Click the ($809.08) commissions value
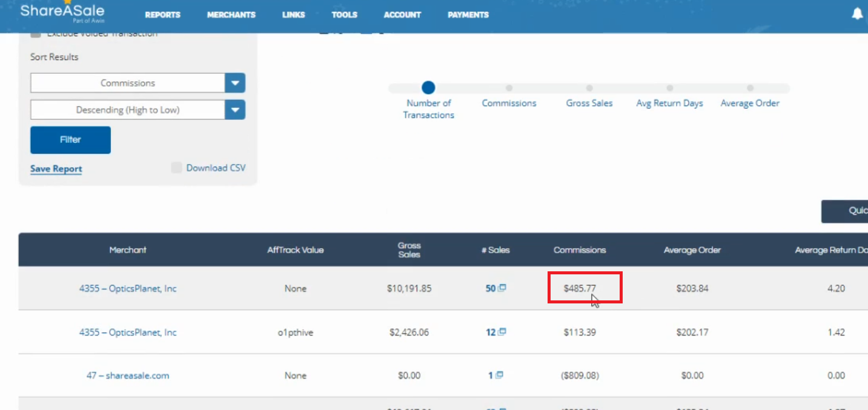Image resolution: width=868 pixels, height=410 pixels. pyautogui.click(x=580, y=375)
